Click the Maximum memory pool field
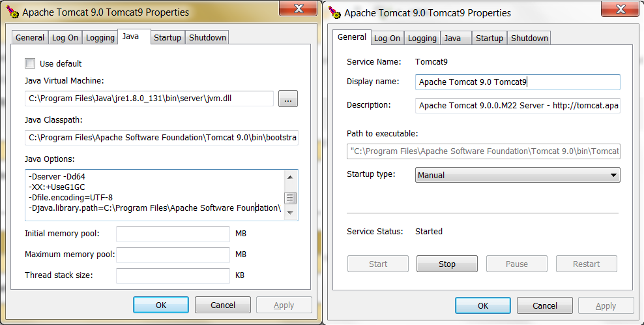Viewport: 644px width, 325px height. [173, 255]
